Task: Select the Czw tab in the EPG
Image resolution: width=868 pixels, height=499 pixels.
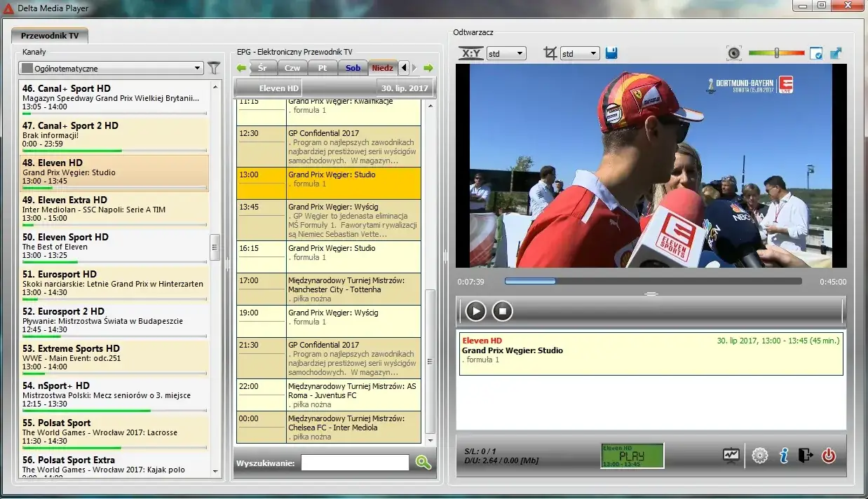Action: (x=292, y=67)
